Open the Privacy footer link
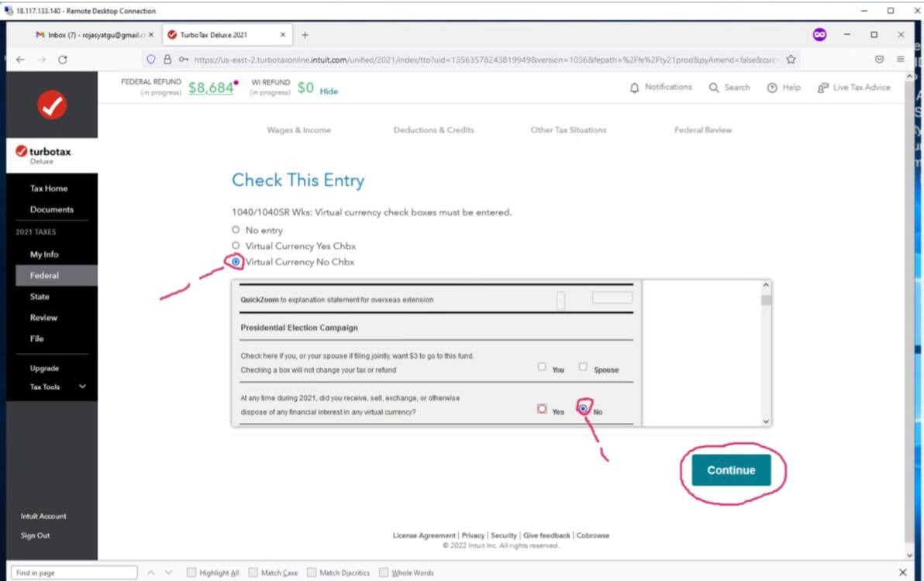 tap(473, 535)
